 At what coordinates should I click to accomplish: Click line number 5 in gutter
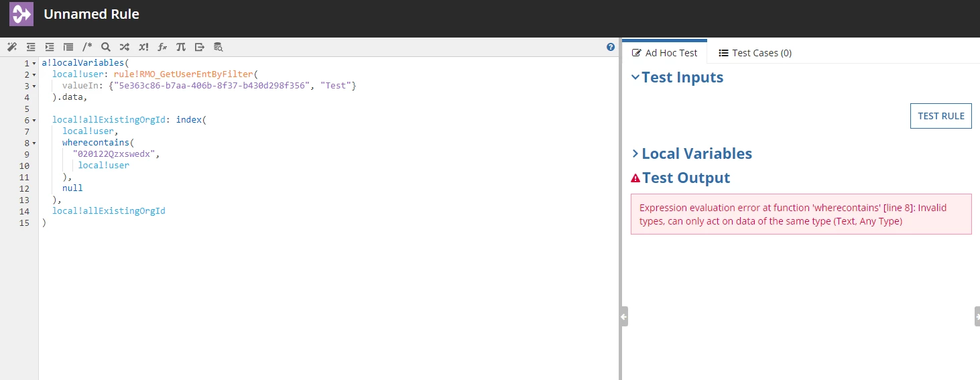pos(27,109)
